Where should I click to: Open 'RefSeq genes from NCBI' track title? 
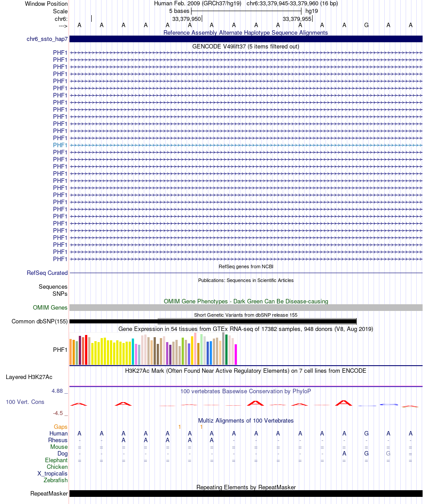pyautogui.click(x=246, y=266)
